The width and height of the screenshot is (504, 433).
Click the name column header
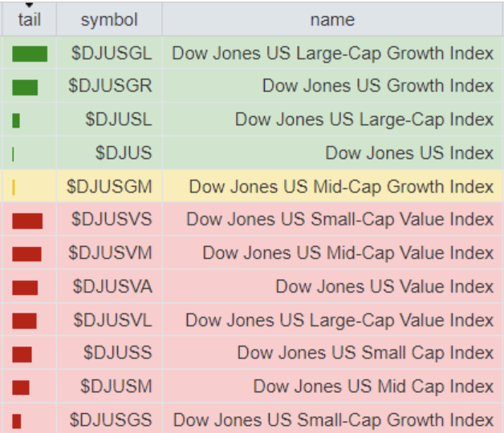[x=331, y=19]
